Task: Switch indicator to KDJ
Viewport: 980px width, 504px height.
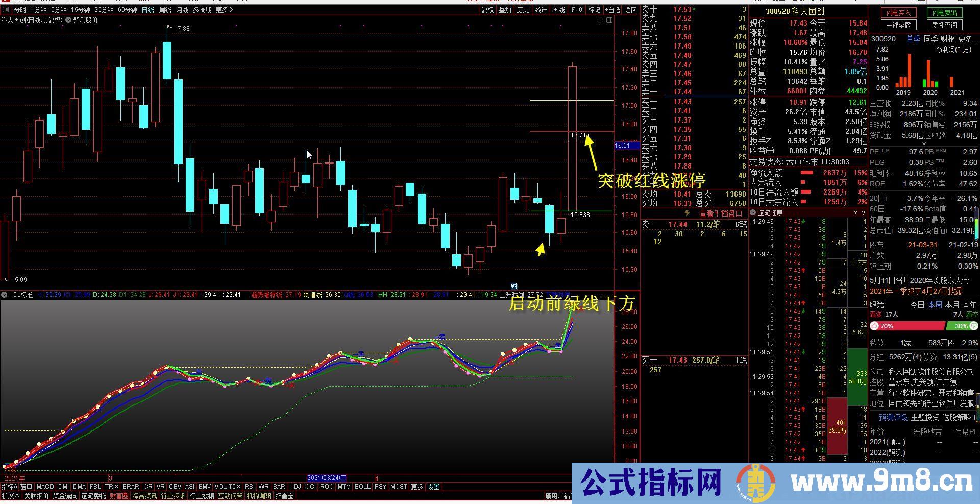Action: point(295,487)
